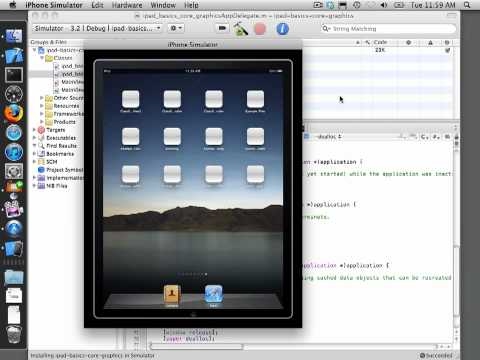The height and width of the screenshot is (360, 480).
Task: Click the red Tasks stop button
Action: (260, 29)
